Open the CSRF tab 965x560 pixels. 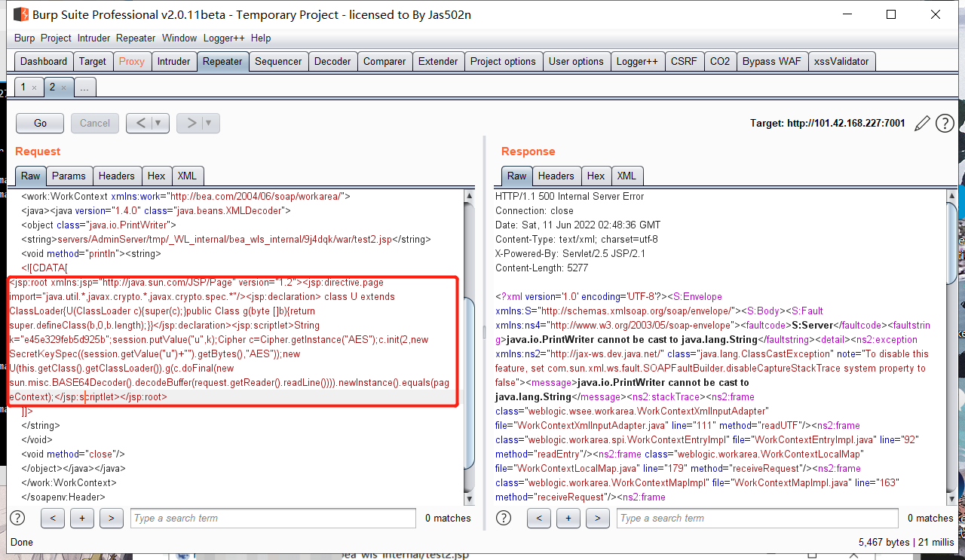(x=685, y=62)
